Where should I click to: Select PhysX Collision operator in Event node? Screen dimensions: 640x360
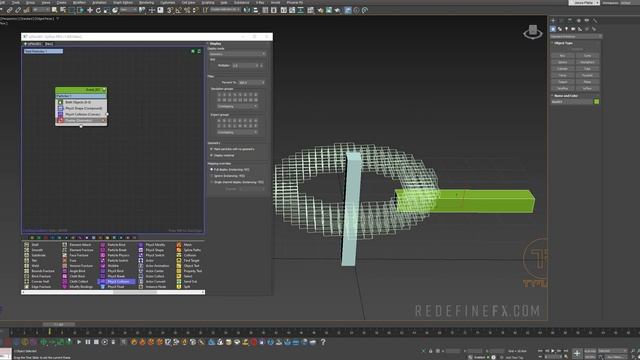coord(81,114)
